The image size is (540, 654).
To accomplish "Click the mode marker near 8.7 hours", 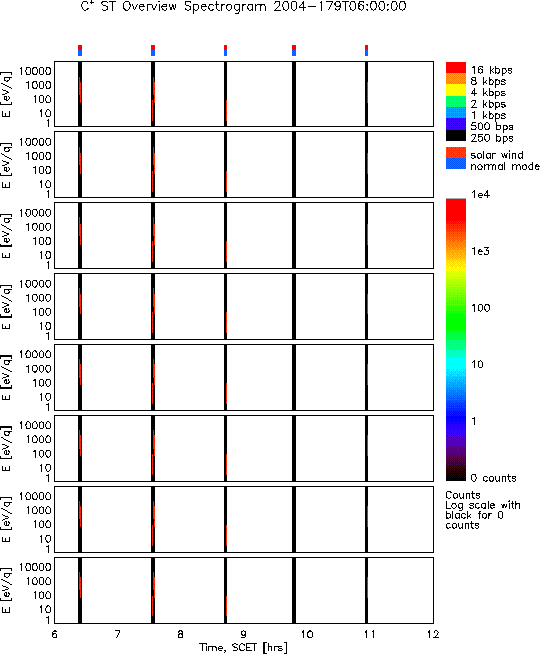I will point(226,50).
